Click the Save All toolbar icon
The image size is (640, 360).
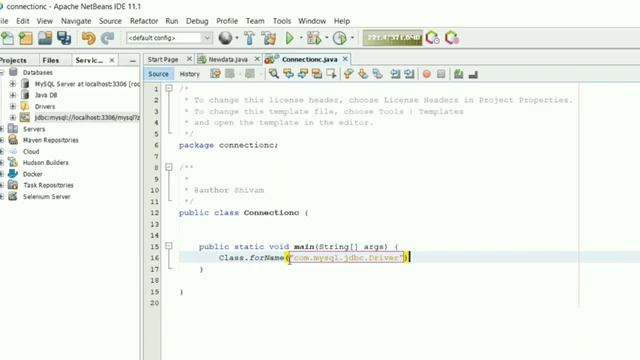pyautogui.click(x=64, y=38)
